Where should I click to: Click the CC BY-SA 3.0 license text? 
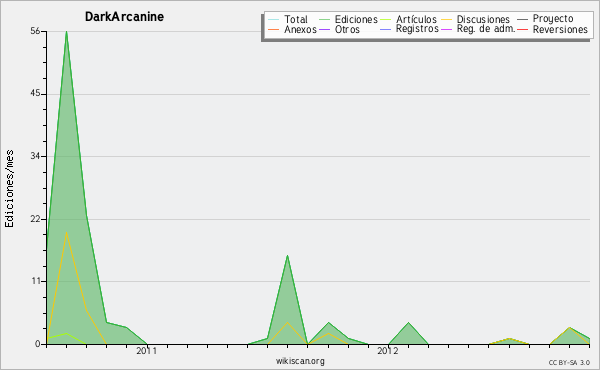[x=569, y=362]
